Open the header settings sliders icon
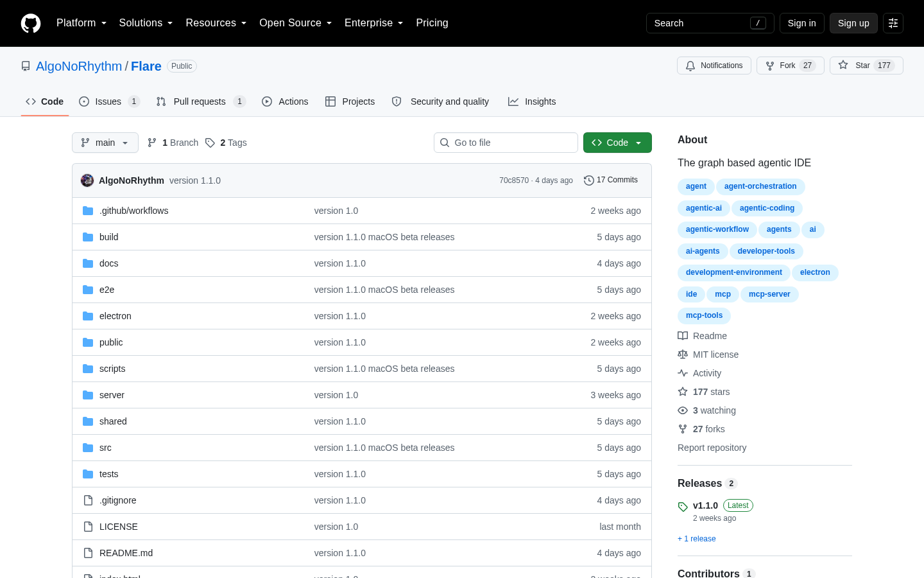This screenshot has width=924, height=578. (x=893, y=23)
